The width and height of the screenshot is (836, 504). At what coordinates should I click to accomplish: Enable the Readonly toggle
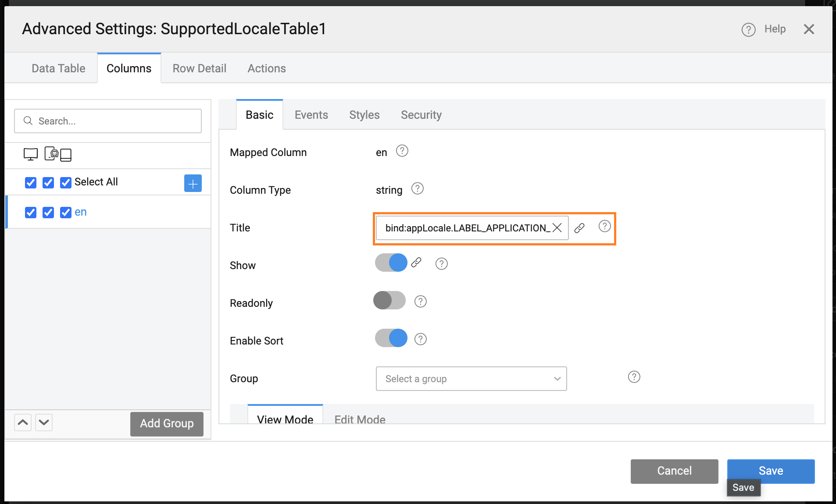(x=389, y=301)
